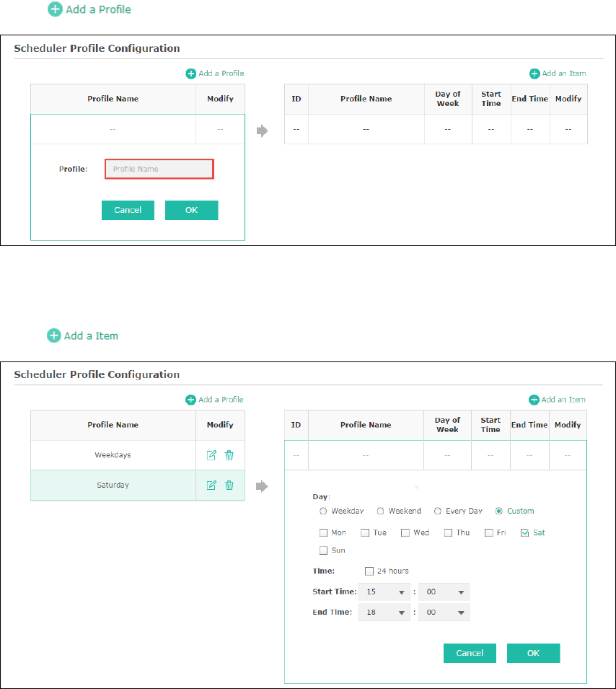The width and height of the screenshot is (616, 689).
Task: Click Start Time column header in upper table
Action: coord(491,99)
